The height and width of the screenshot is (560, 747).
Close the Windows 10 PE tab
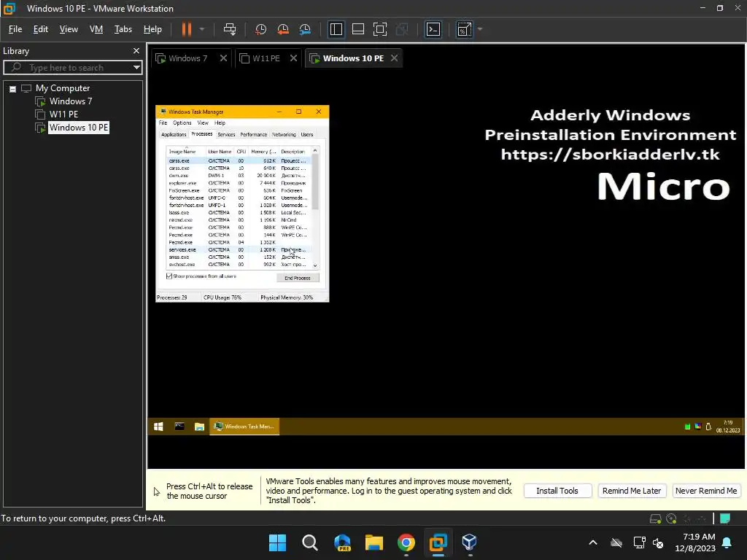coord(394,58)
